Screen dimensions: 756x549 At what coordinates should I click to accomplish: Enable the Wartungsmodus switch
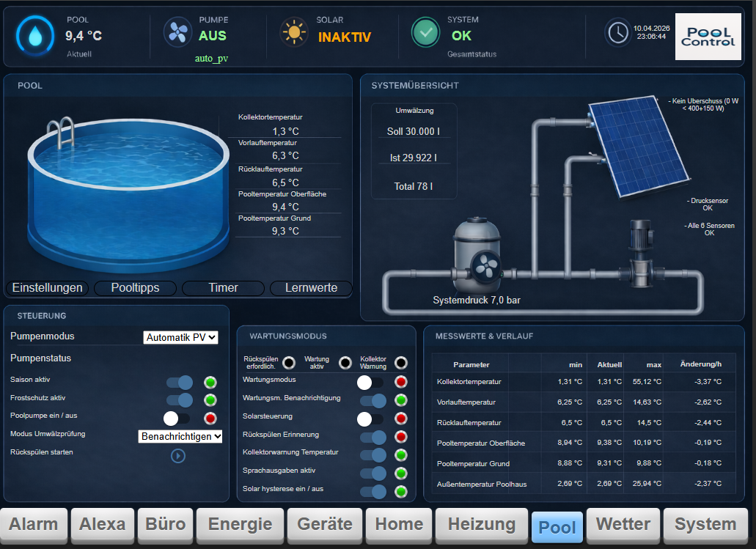(x=370, y=382)
